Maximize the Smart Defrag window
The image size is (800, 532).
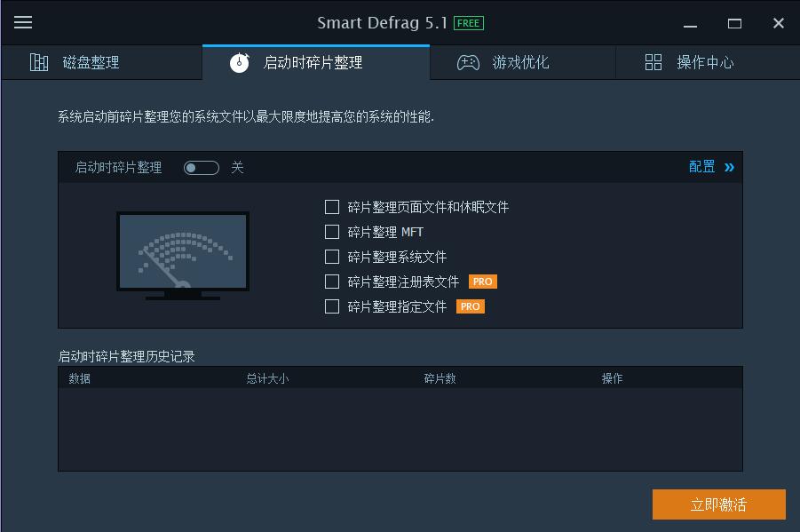point(734,23)
